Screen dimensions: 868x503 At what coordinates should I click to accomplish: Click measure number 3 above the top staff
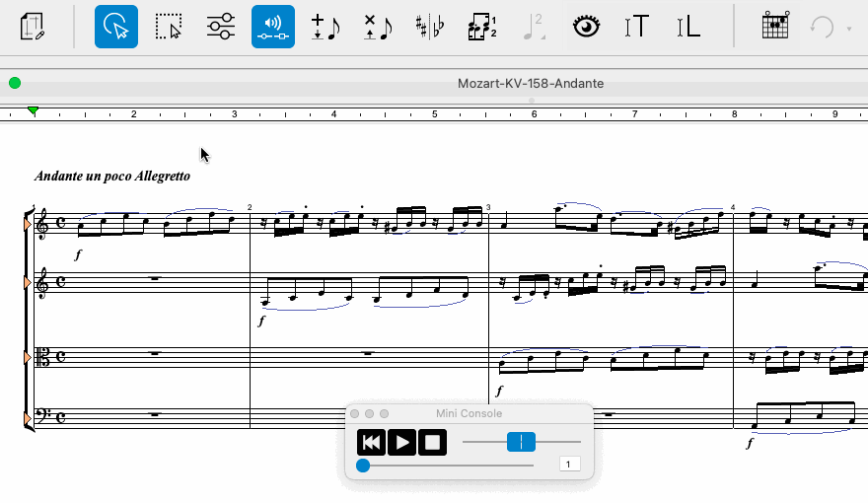coord(488,207)
